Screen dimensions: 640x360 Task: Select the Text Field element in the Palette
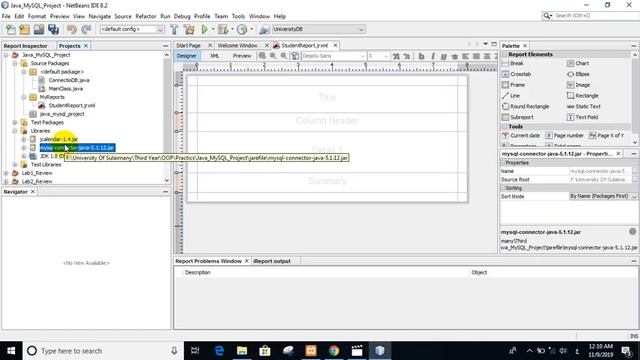582,117
